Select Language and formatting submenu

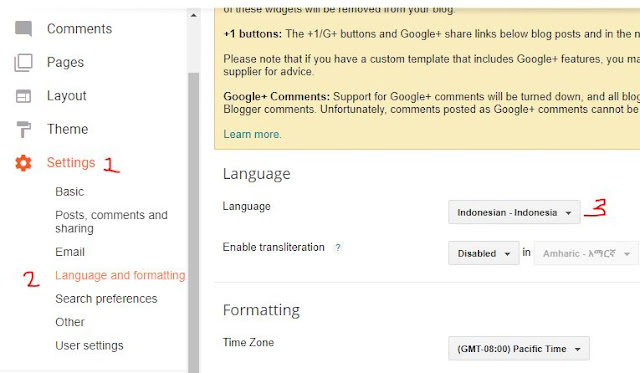pyautogui.click(x=120, y=275)
